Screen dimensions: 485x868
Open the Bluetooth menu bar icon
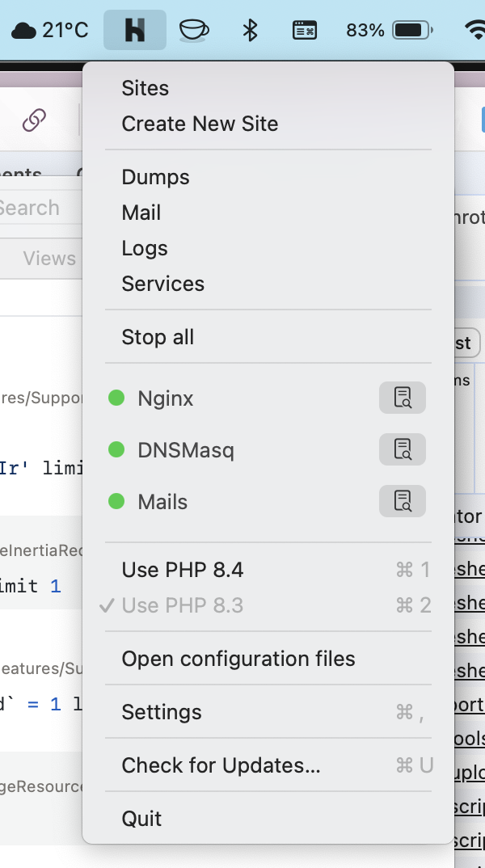tap(251, 31)
